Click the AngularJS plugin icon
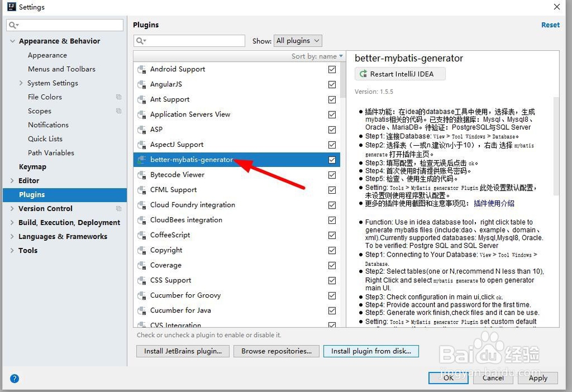 [x=141, y=85]
